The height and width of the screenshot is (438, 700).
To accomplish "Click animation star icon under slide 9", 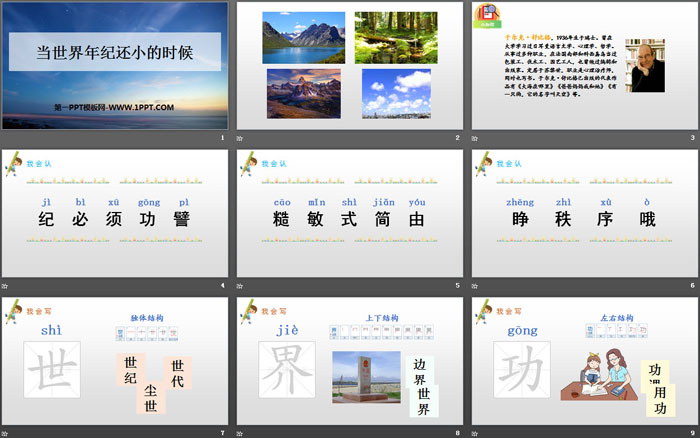I will (474, 432).
